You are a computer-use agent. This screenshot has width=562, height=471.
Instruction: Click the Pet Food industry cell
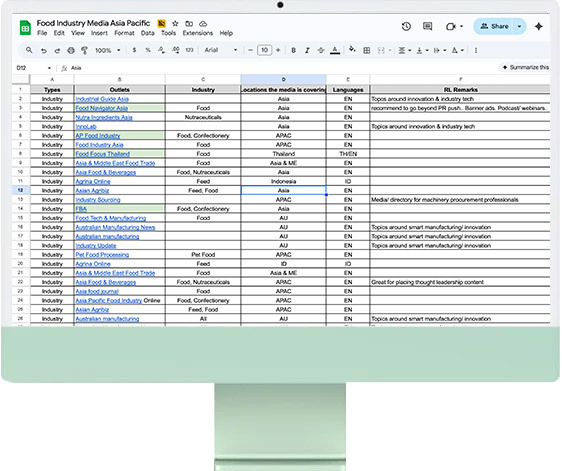[x=203, y=254]
